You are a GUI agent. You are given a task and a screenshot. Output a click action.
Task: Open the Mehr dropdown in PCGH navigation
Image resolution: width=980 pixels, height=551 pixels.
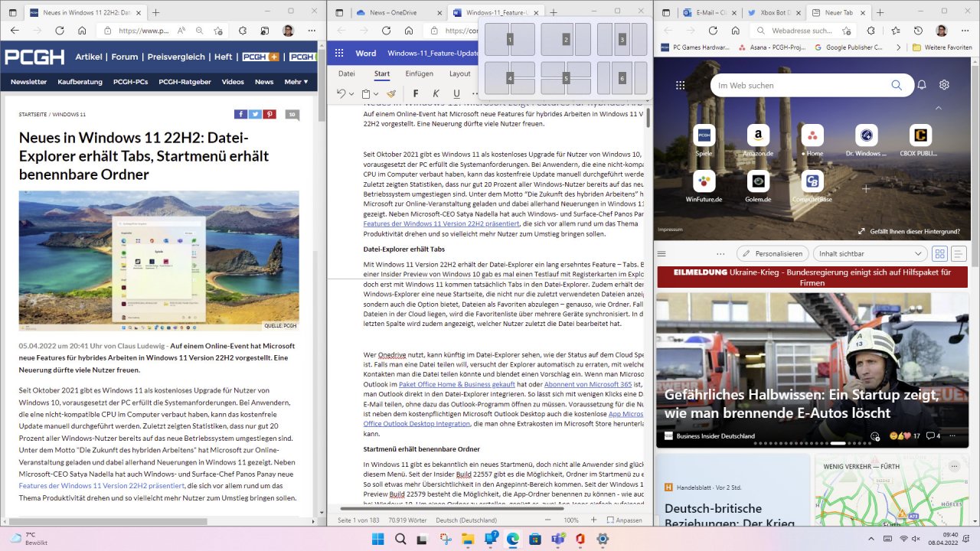296,82
